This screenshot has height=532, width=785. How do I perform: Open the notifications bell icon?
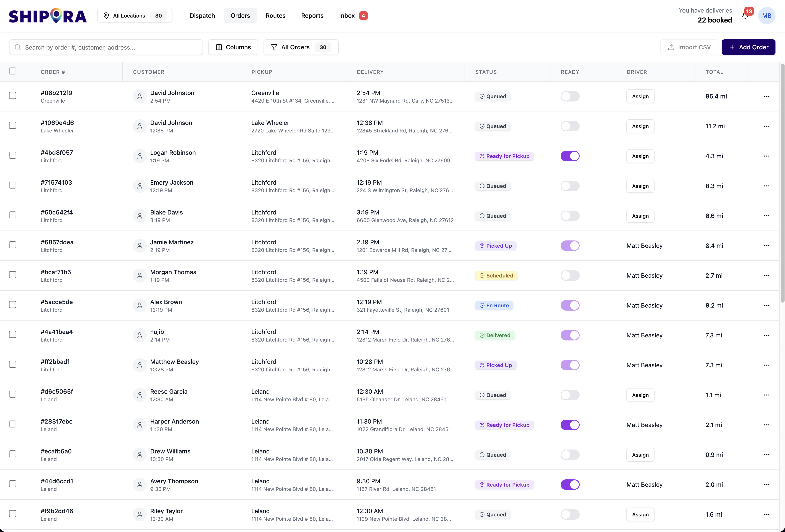tap(745, 16)
